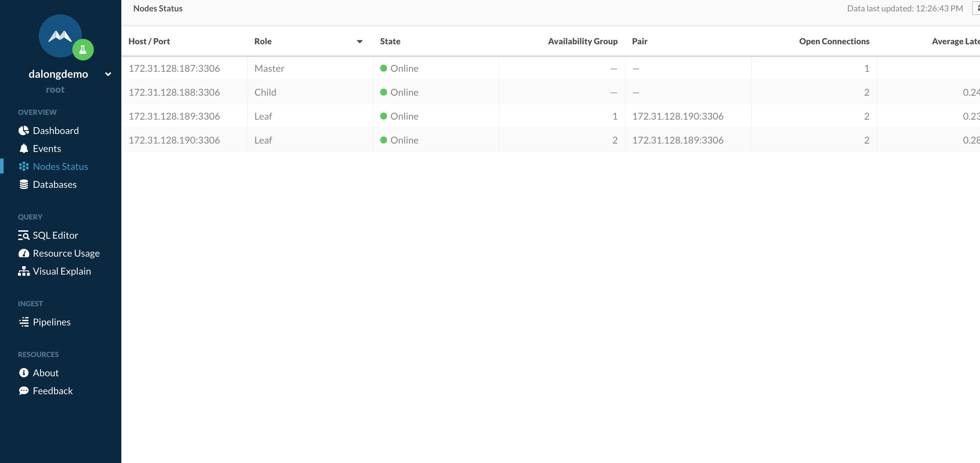Image resolution: width=980 pixels, height=463 pixels.
Task: Open the Databases page
Action: (x=54, y=184)
